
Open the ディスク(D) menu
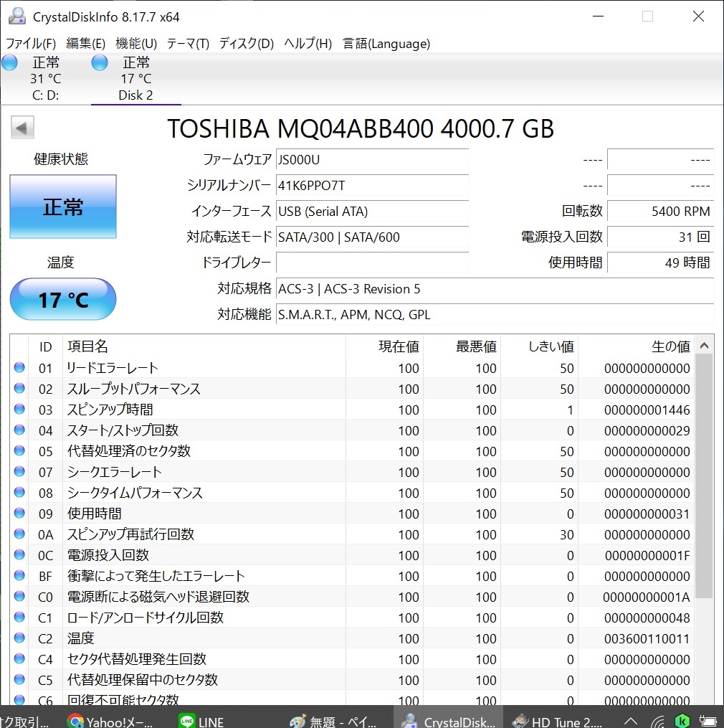(x=247, y=43)
